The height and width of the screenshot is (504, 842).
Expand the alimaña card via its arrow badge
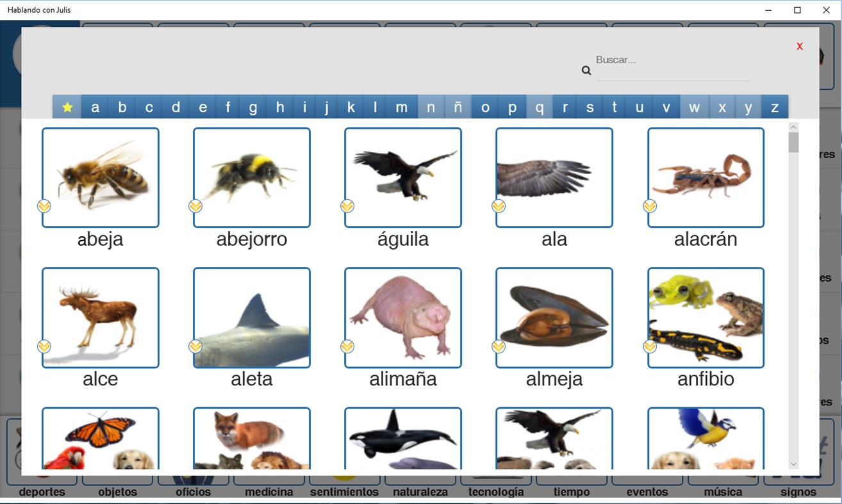point(347,346)
